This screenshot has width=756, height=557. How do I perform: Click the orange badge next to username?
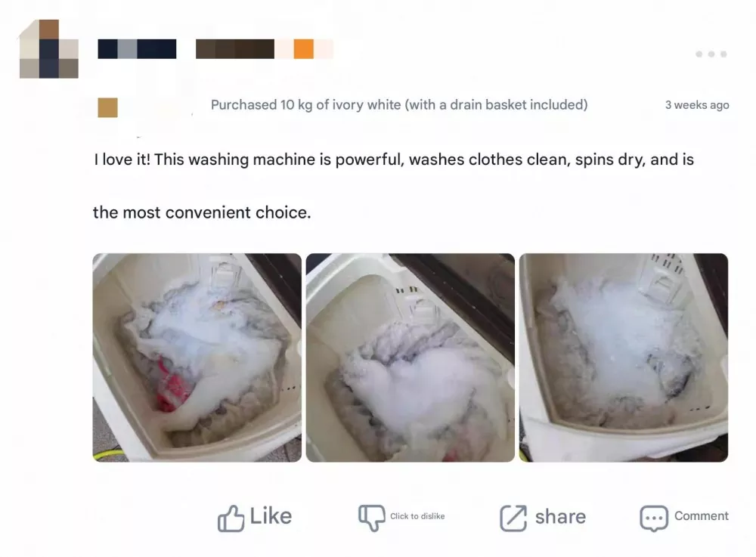[x=304, y=48]
